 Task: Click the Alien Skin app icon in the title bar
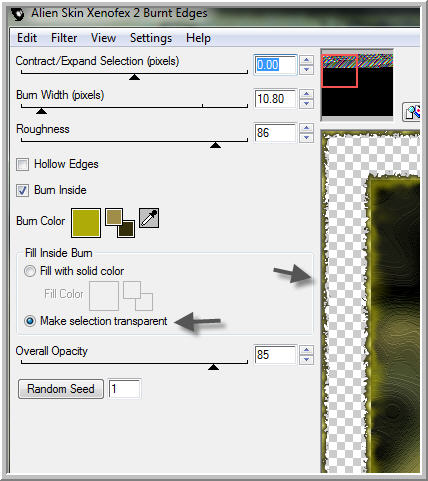pyautogui.click(x=18, y=14)
